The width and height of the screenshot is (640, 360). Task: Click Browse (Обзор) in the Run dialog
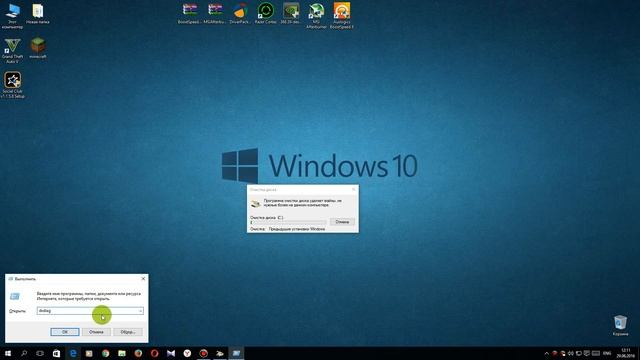tap(128, 332)
